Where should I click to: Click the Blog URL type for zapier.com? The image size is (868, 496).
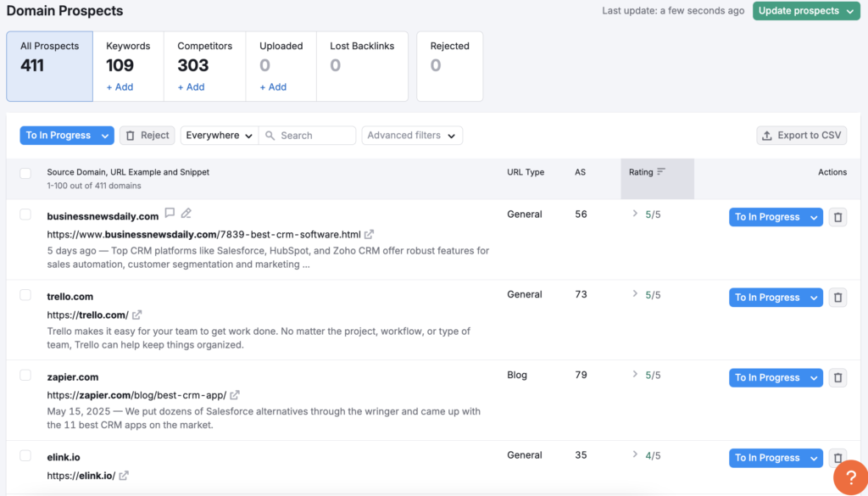coord(517,375)
